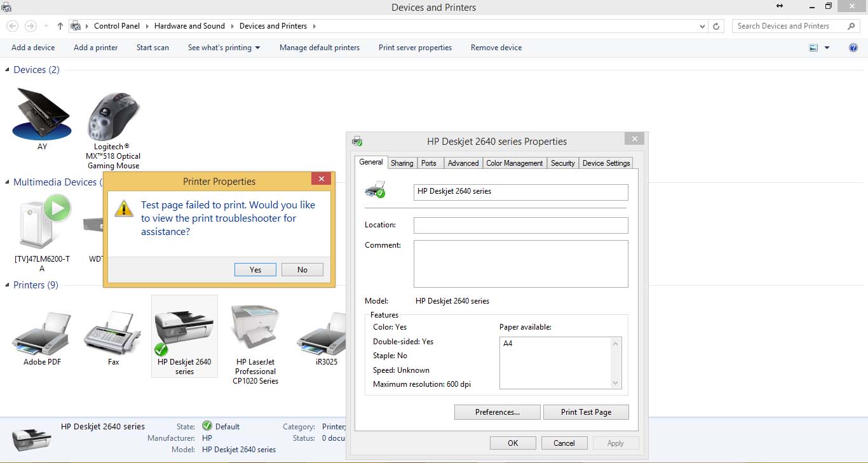The width and height of the screenshot is (868, 463).
Task: Click Yes to view print troubleshooter
Action: point(255,270)
